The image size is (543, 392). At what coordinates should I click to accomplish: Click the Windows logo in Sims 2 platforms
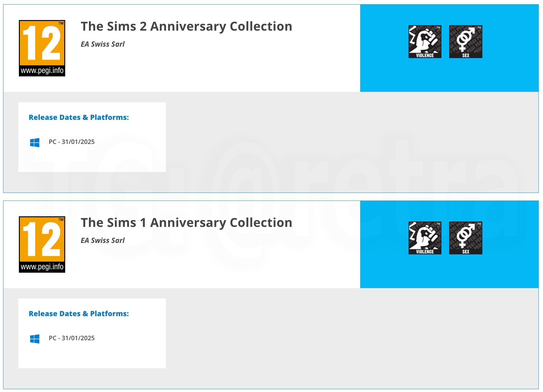pos(35,142)
